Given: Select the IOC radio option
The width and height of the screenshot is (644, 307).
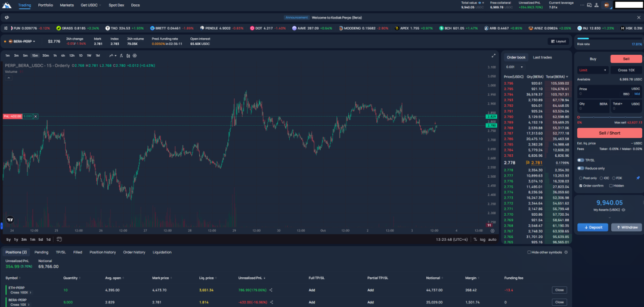Looking at the screenshot, I should pyautogui.click(x=601, y=178).
